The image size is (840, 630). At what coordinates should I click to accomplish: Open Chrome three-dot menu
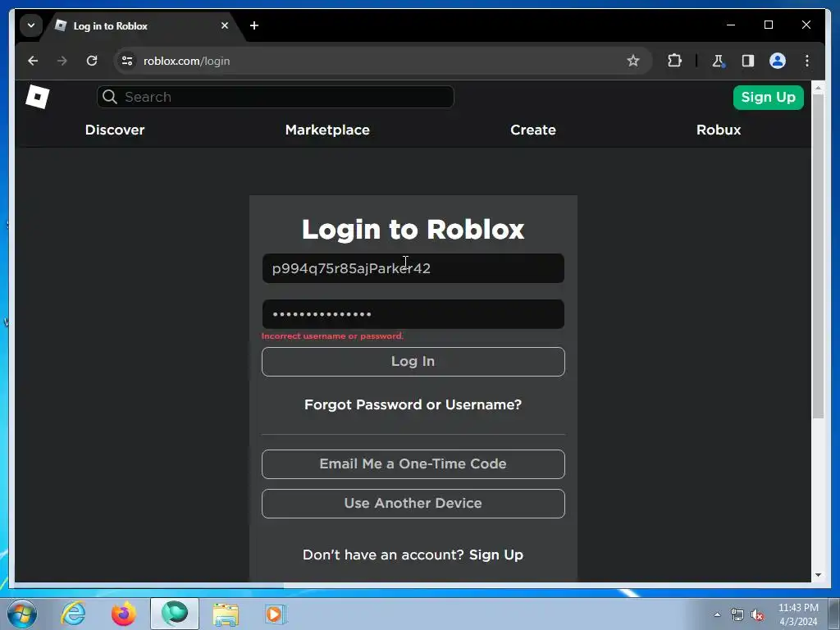click(807, 61)
